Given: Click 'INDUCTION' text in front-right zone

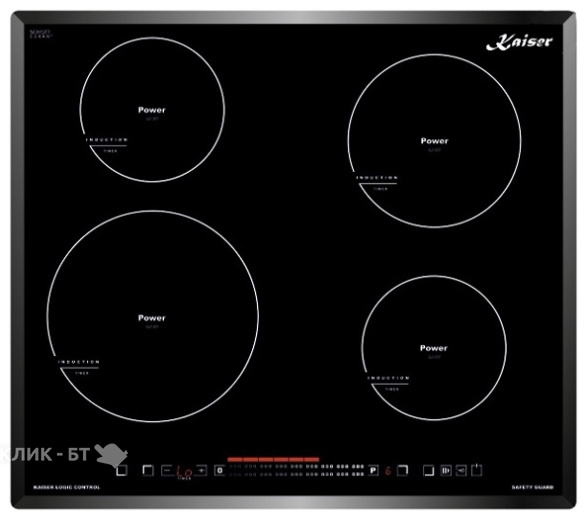Looking at the screenshot, I should [x=388, y=378].
